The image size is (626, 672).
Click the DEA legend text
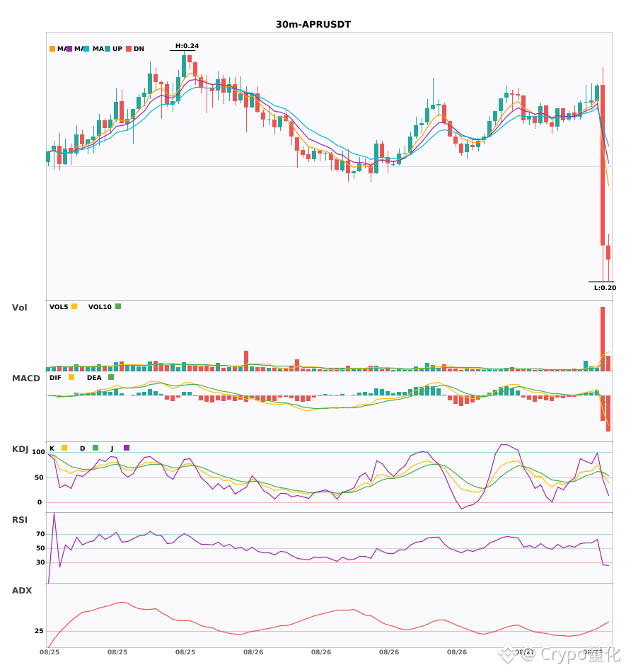94,378
